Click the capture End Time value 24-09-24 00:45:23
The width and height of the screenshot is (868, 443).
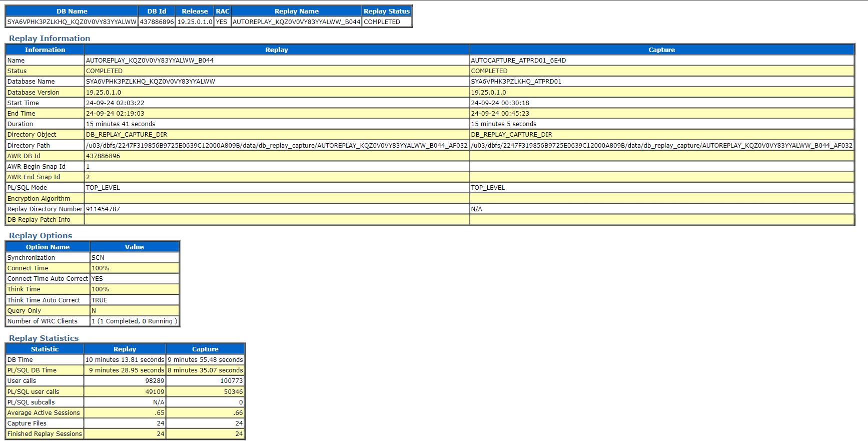click(x=500, y=114)
